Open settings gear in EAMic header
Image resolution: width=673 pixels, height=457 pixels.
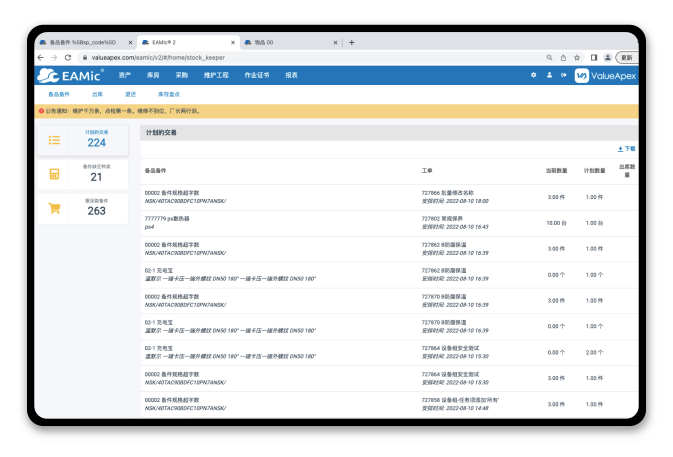coord(533,75)
